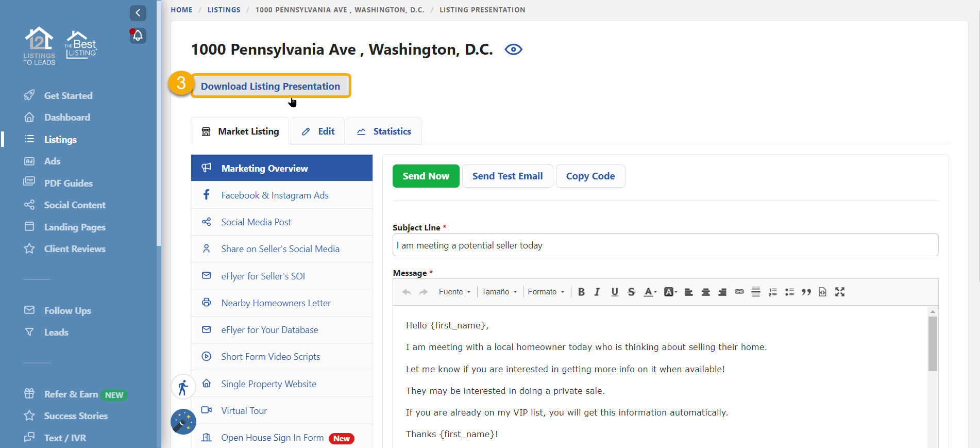This screenshot has width=980, height=448.
Task: Open the Fuente font dropdown
Action: point(454,292)
